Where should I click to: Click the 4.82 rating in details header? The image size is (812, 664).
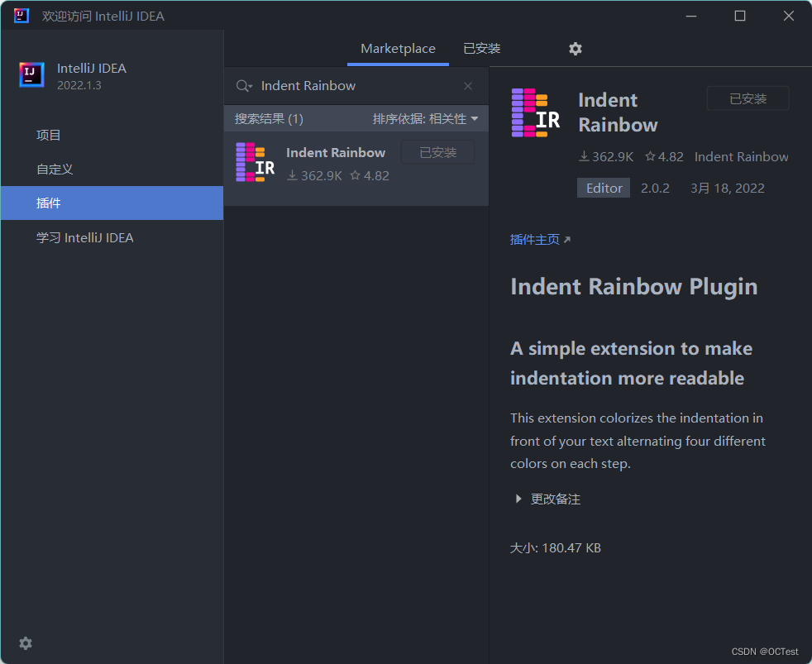[x=665, y=157]
